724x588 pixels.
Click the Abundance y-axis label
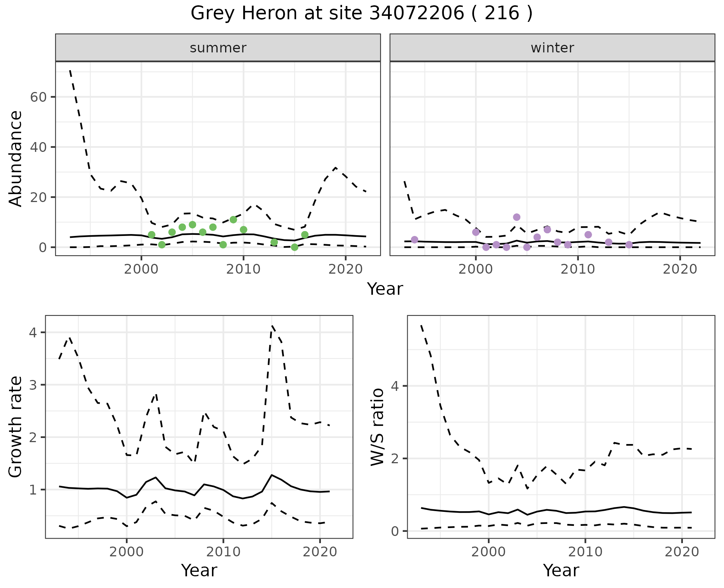click(x=16, y=158)
